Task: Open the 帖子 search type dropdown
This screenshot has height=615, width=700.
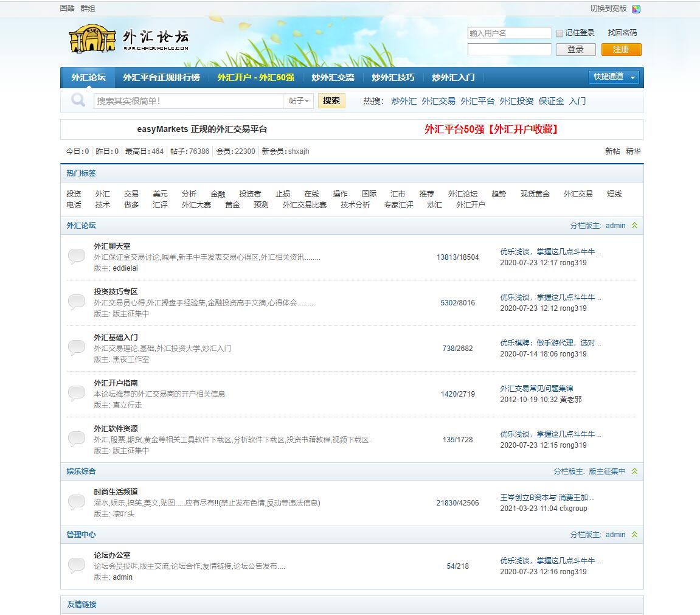Action: click(299, 101)
